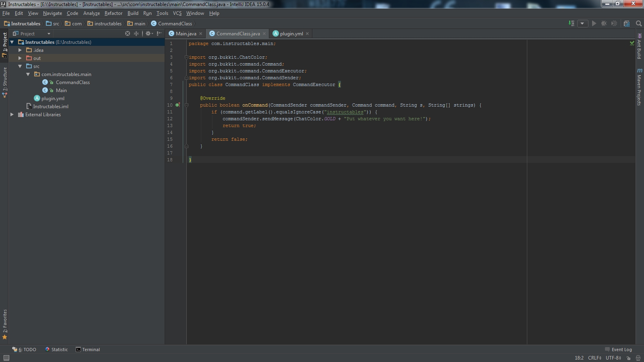
Task: Open the run configuration dropdown
Action: 582,23
